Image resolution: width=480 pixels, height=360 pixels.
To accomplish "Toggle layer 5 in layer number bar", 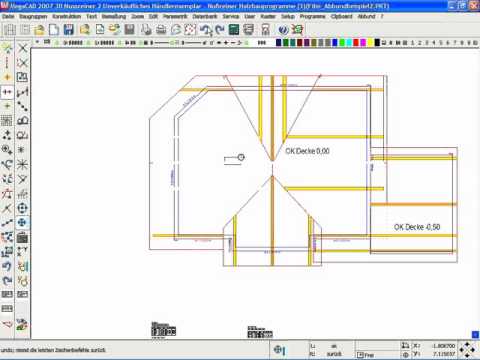I will (x=441, y=43).
